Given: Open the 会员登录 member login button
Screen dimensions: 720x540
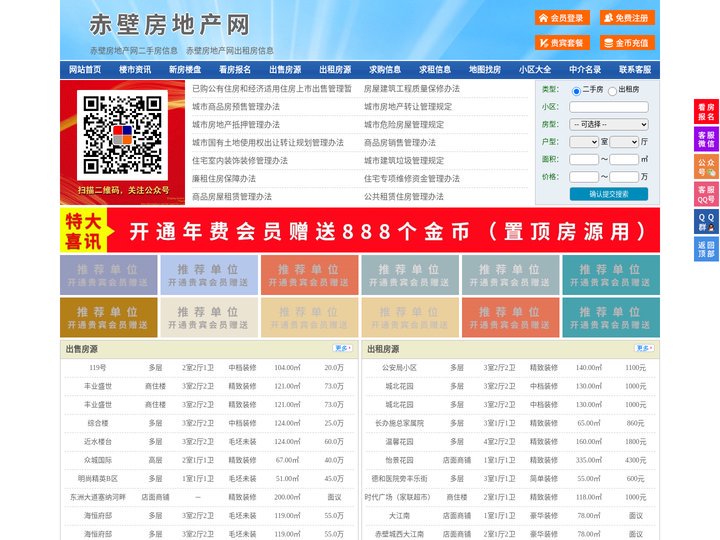Looking at the screenshot, I should [x=562, y=18].
